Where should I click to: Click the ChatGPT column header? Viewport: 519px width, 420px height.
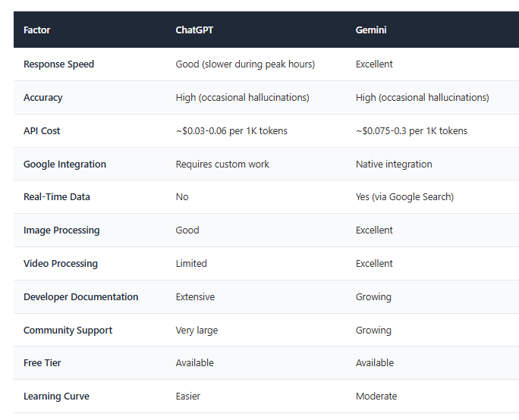coord(196,30)
